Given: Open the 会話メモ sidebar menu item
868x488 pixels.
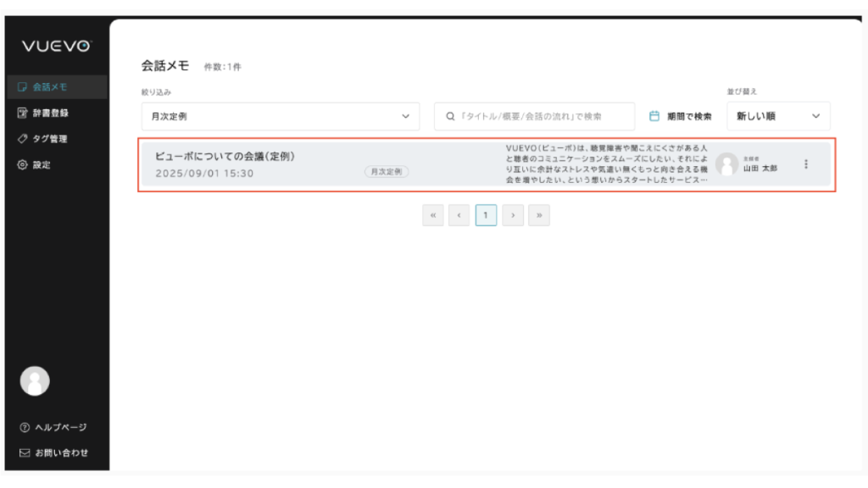Looking at the screenshot, I should (49, 86).
